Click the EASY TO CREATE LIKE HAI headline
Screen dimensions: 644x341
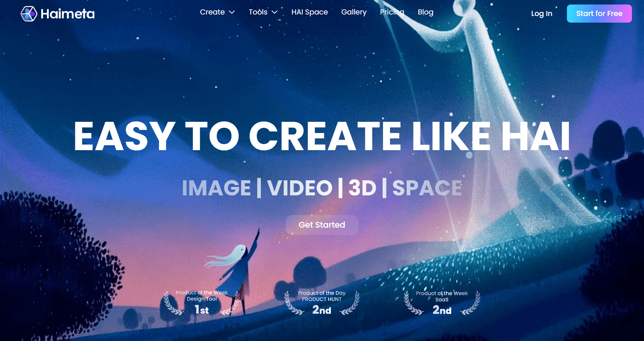(x=322, y=136)
